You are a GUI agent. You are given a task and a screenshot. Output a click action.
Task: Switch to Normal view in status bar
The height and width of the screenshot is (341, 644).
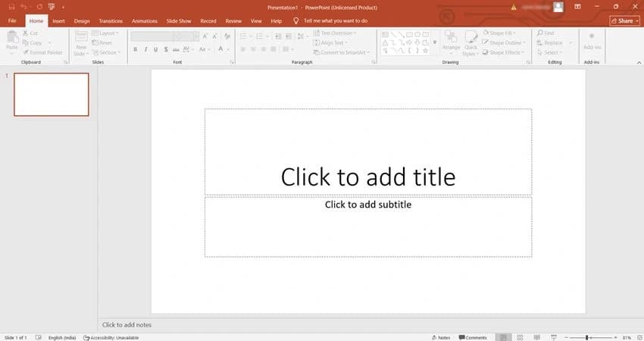point(503,337)
